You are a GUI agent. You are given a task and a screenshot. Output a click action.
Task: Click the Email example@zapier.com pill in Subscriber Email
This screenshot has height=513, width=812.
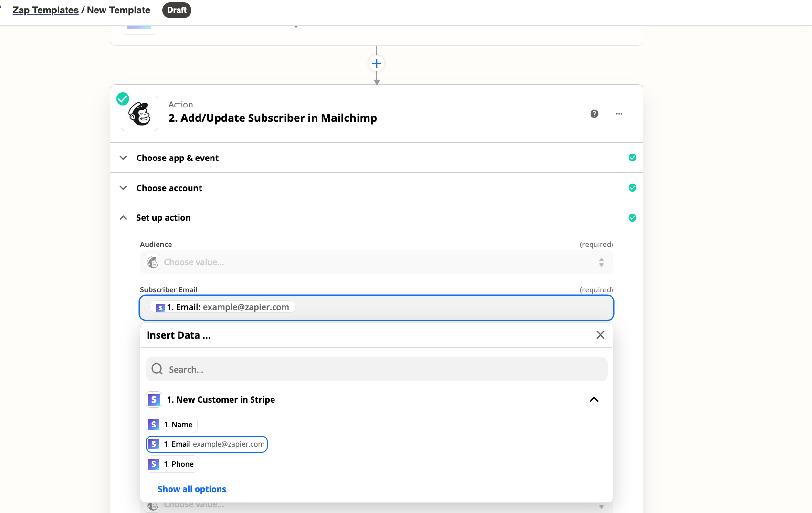click(223, 307)
